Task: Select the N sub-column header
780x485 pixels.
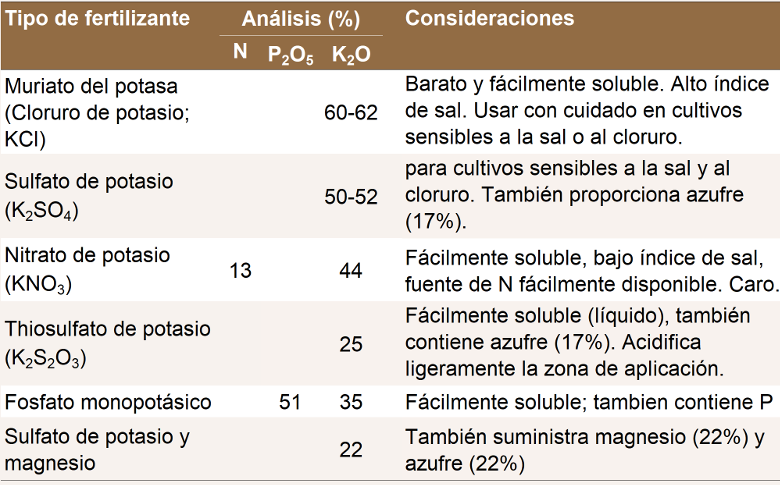Action: click(x=240, y=52)
